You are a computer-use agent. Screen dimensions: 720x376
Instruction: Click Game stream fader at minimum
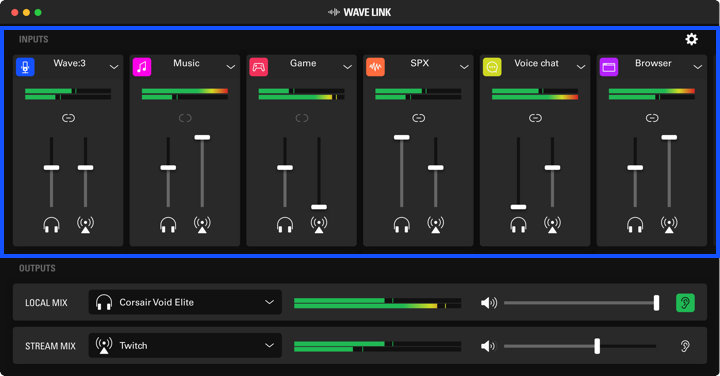pyautogui.click(x=319, y=207)
